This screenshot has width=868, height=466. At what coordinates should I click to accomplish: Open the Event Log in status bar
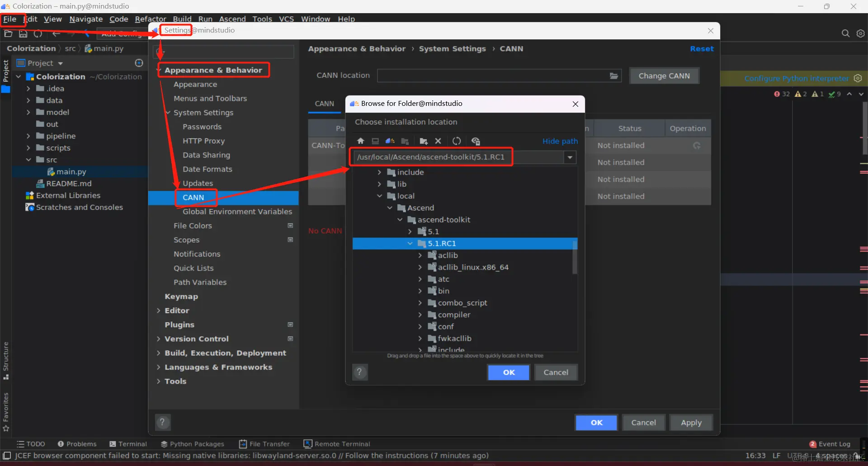point(830,444)
